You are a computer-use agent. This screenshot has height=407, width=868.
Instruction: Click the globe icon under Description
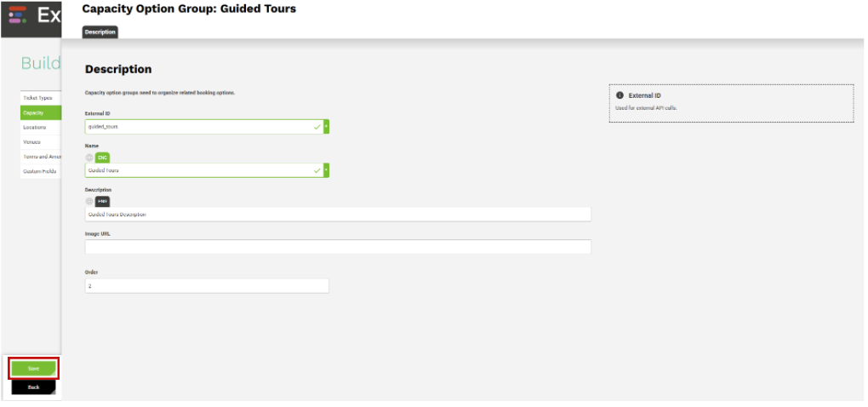[89, 202]
